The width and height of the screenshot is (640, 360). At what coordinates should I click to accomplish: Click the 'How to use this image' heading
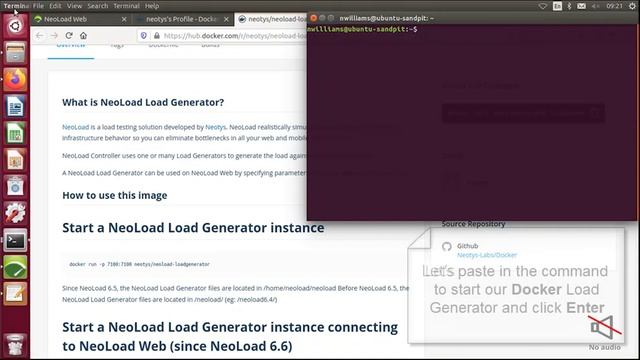pos(115,196)
